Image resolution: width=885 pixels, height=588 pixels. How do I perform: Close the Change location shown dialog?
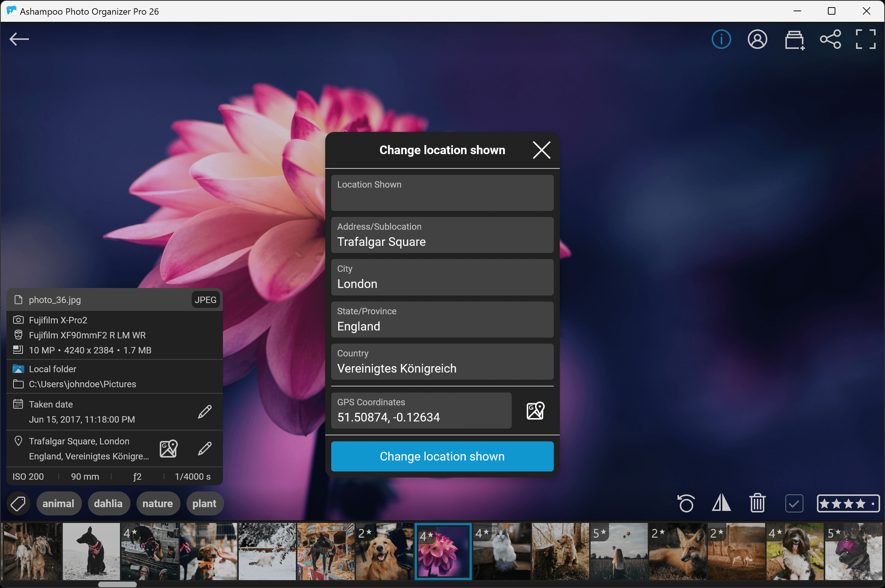[541, 150]
